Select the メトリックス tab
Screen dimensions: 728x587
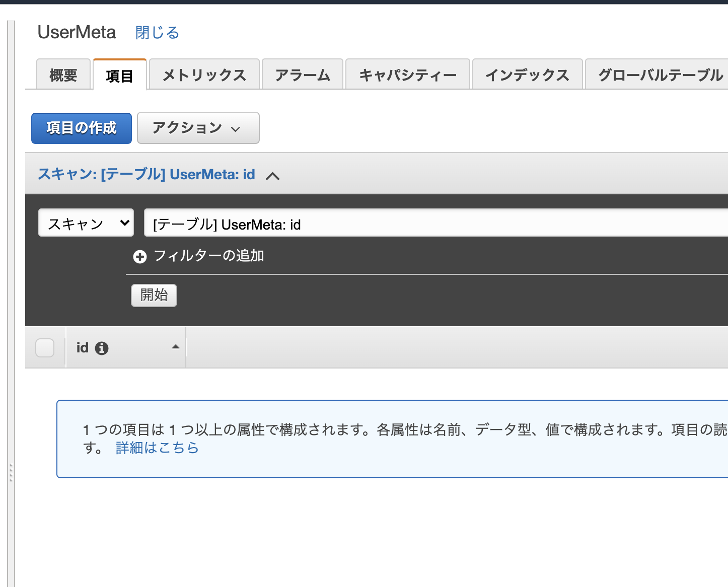[x=203, y=74]
